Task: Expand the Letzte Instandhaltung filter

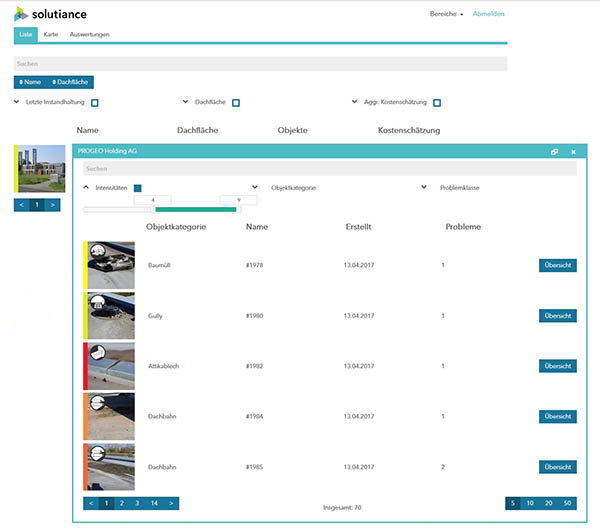Action: point(16,102)
